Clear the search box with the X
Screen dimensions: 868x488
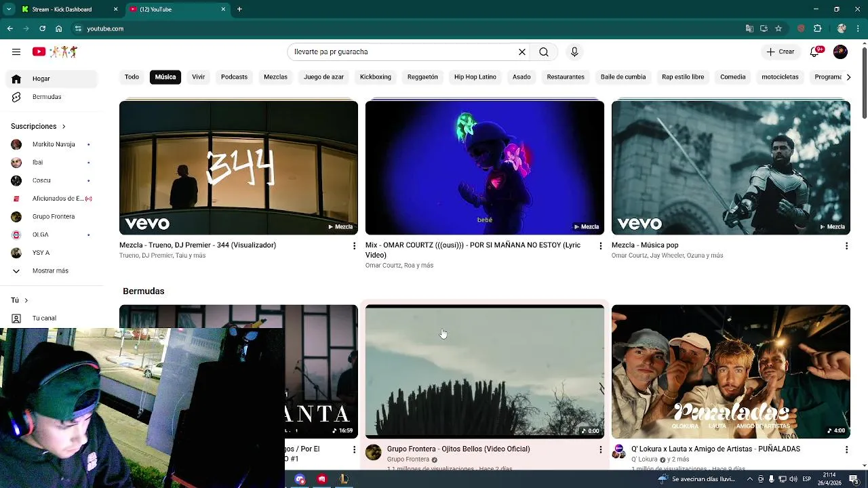(x=522, y=52)
